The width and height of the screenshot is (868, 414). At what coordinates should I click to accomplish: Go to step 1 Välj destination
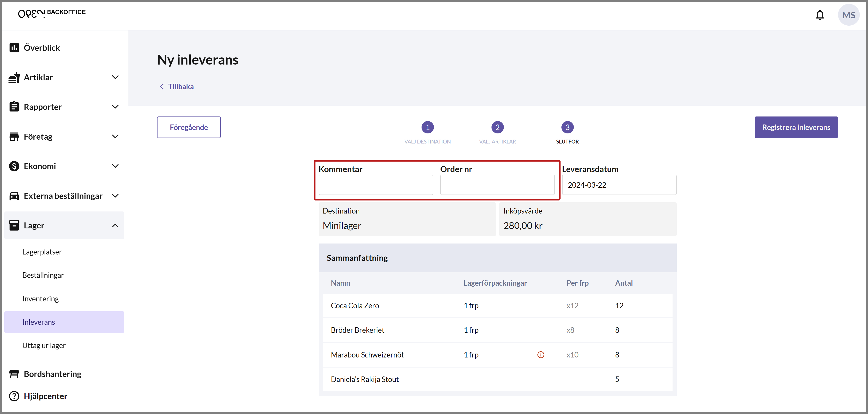(427, 127)
